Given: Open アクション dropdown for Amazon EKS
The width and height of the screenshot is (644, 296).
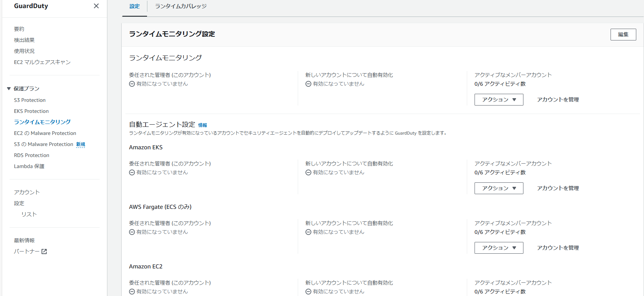Looking at the screenshot, I should click(499, 188).
